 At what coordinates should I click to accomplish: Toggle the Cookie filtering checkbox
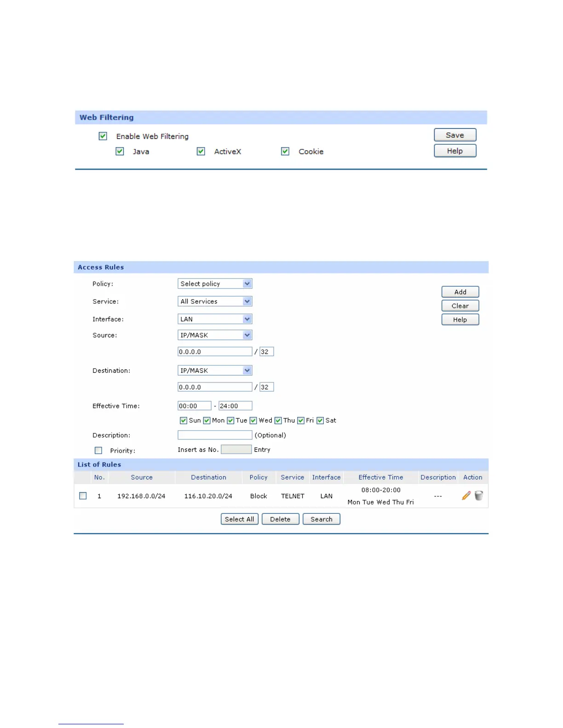[285, 151]
